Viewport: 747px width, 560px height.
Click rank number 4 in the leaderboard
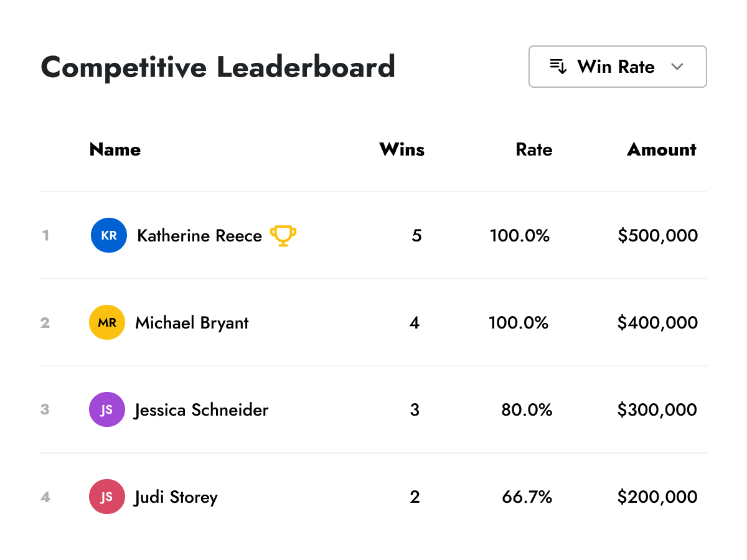(45, 497)
